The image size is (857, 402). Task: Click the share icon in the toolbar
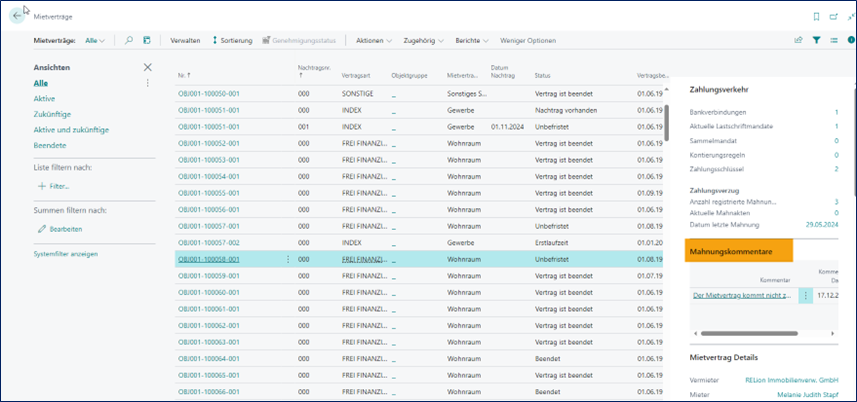pos(798,40)
